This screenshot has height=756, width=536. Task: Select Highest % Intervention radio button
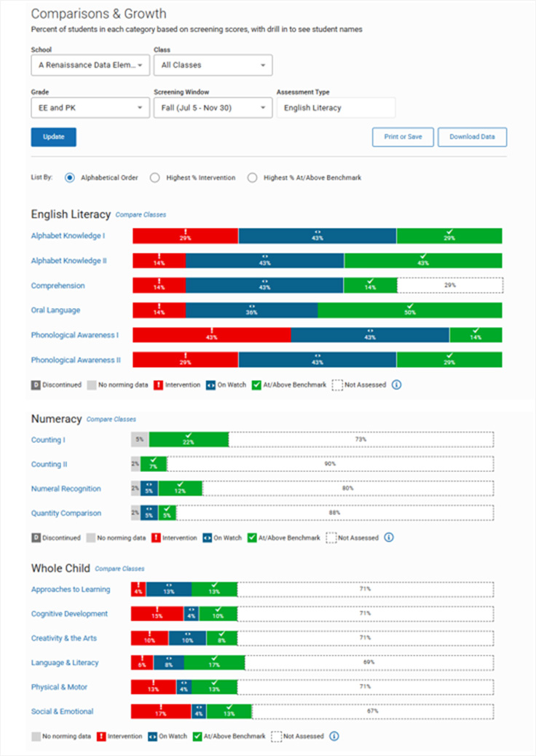[154, 178]
